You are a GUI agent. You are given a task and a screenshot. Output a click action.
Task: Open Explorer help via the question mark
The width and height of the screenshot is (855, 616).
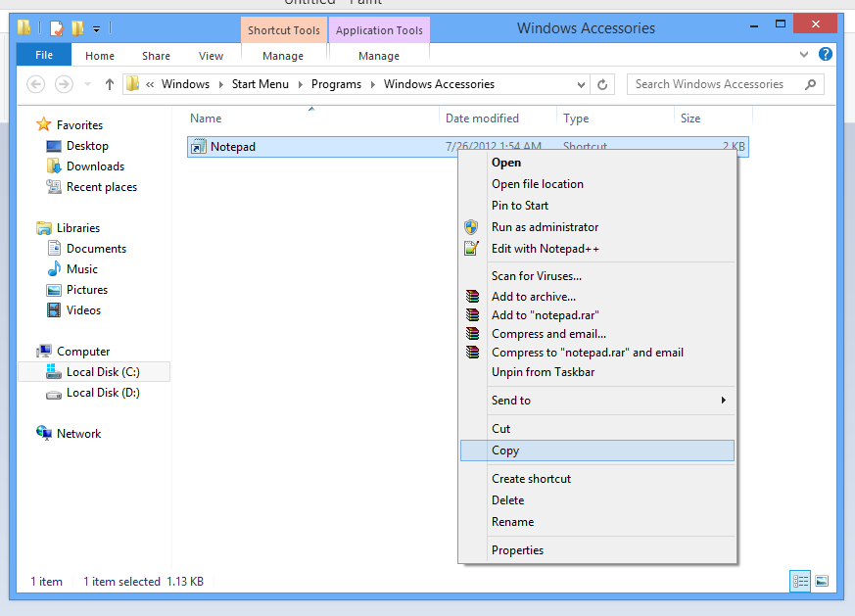(826, 55)
